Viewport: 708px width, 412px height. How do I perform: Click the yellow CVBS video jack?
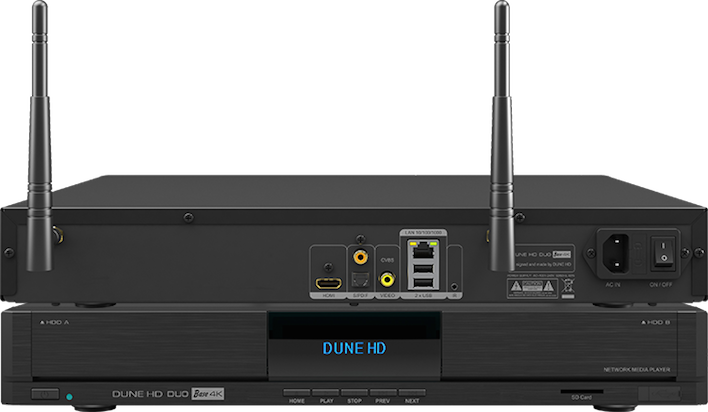(387, 279)
